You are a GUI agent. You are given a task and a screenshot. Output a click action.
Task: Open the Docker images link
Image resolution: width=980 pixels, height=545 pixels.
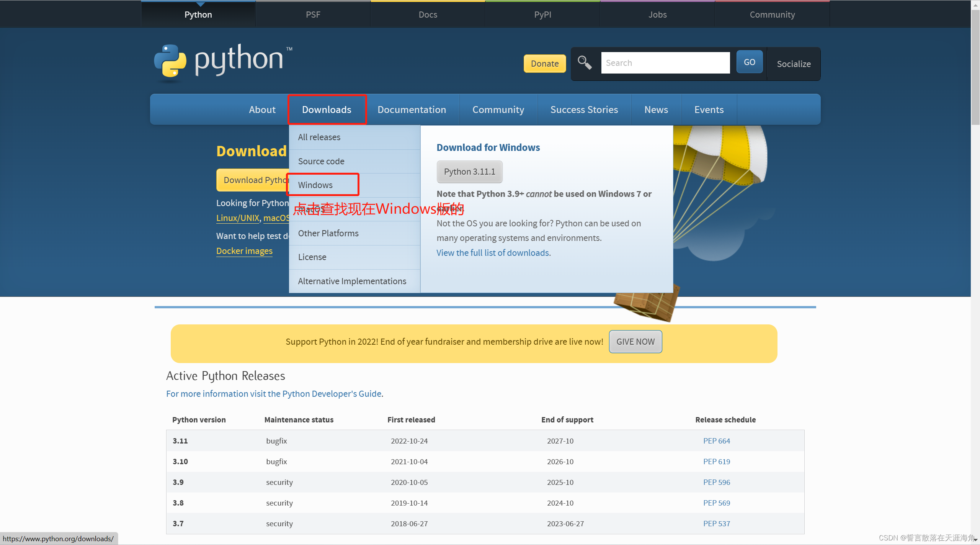click(244, 251)
